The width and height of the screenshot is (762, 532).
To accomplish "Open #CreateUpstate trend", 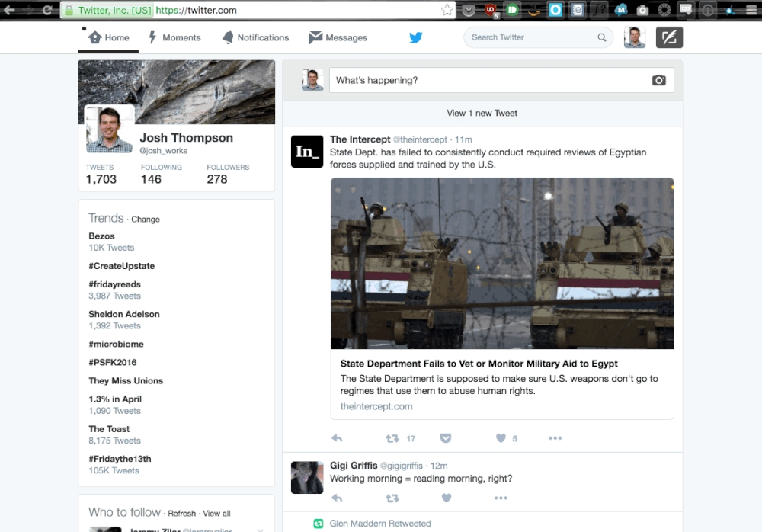I will point(121,266).
